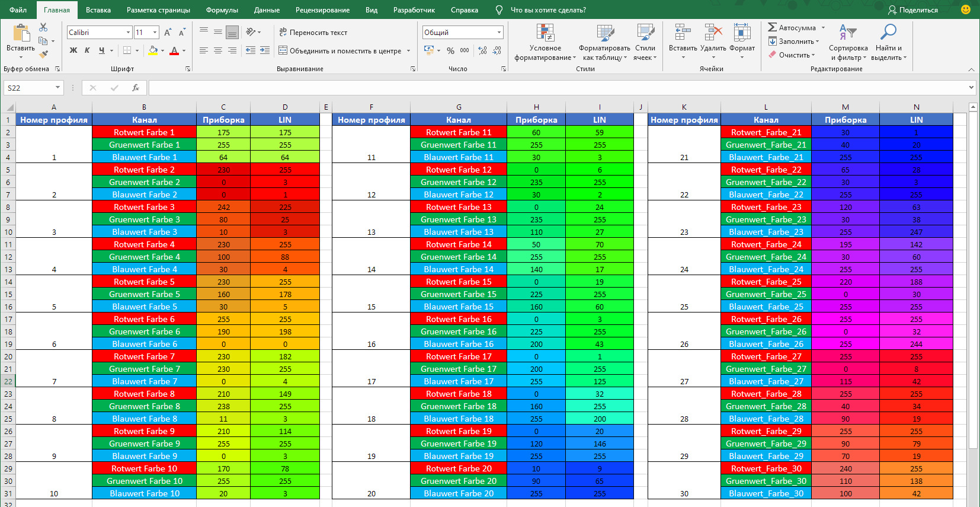Image resolution: width=980 pixels, height=507 pixels.
Task: Apply fill color with the paint bucket
Action: pos(153,50)
